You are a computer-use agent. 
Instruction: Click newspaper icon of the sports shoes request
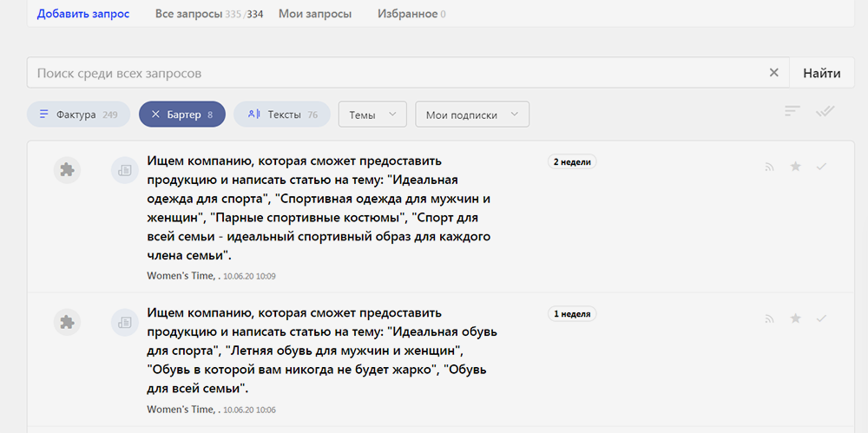pos(125,322)
